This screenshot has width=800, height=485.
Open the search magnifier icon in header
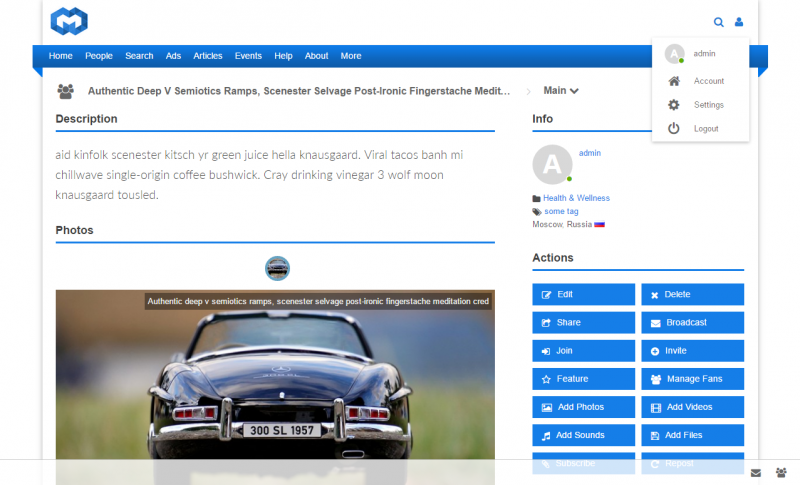pos(718,22)
